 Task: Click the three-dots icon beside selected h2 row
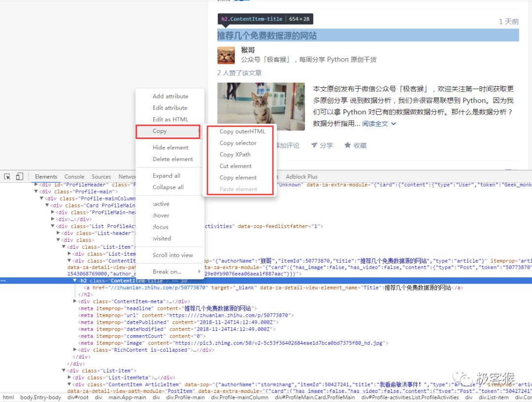click(3, 280)
